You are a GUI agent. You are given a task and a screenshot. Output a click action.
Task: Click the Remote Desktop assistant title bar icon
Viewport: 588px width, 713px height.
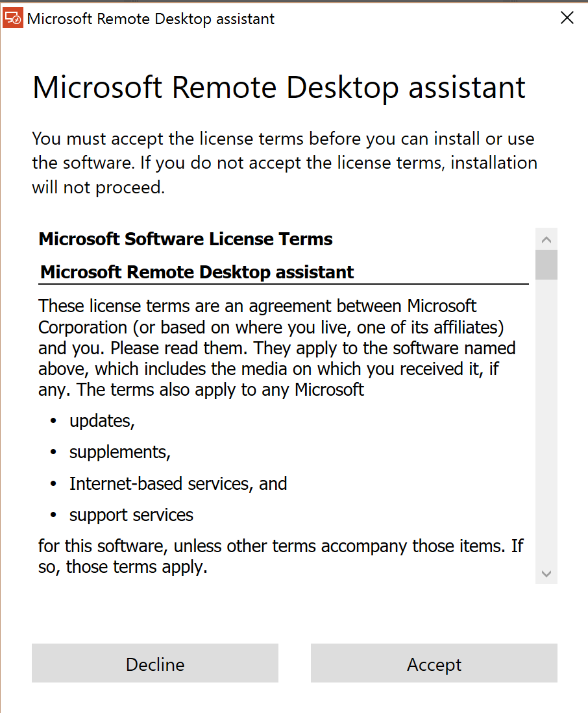[x=13, y=18]
